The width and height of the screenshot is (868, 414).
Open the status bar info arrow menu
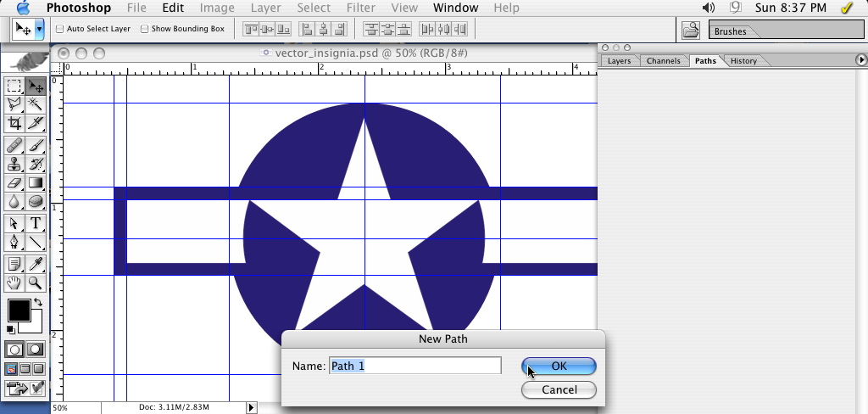tap(251, 407)
